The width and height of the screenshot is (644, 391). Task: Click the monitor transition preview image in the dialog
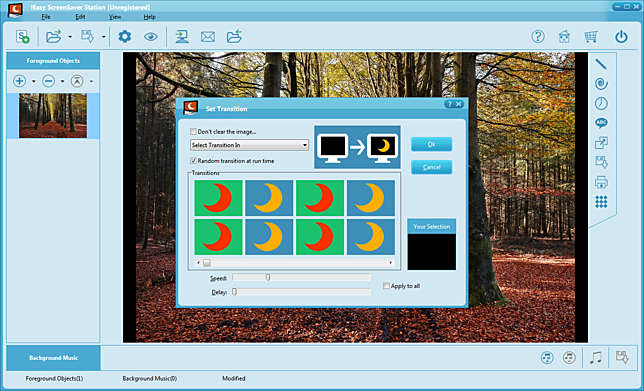tap(357, 147)
